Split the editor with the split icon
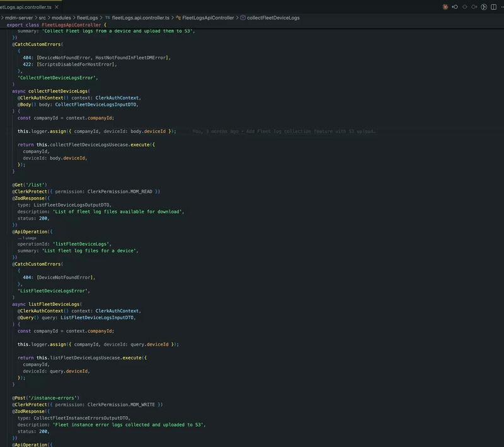The width and height of the screenshot is (504, 447). (x=494, y=7)
